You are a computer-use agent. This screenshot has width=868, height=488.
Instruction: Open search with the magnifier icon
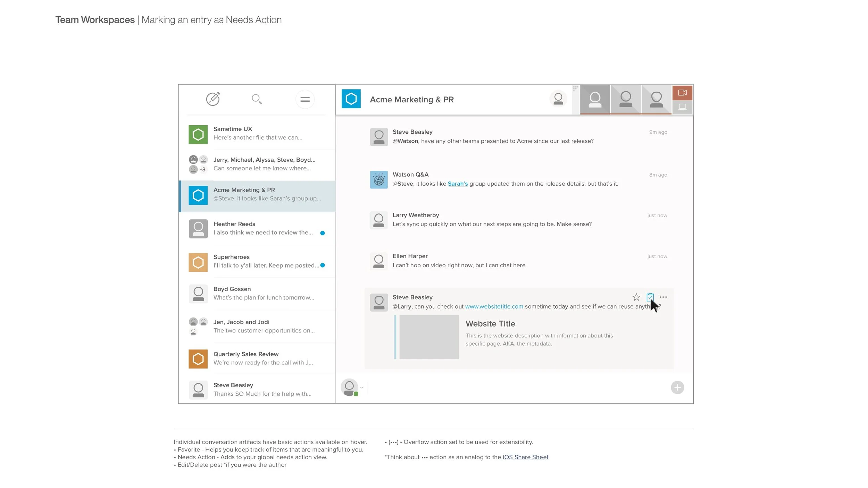pos(257,99)
